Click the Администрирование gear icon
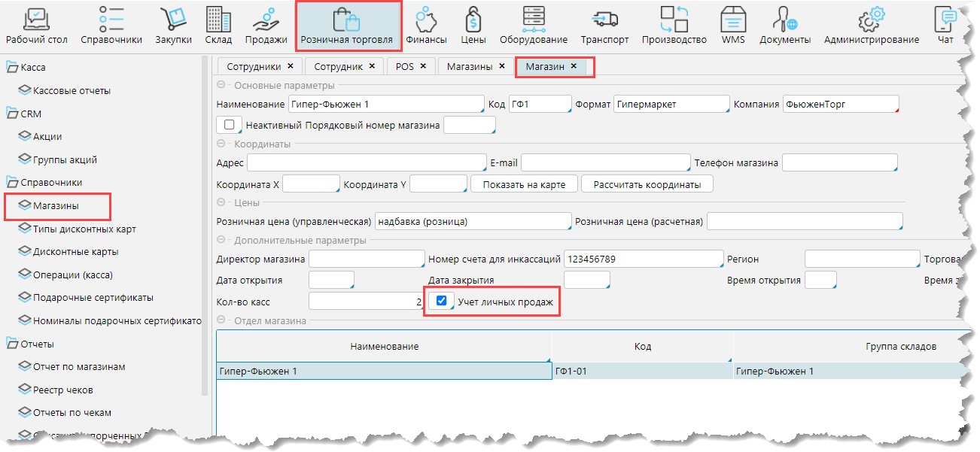The height and width of the screenshot is (452, 980). click(871, 20)
